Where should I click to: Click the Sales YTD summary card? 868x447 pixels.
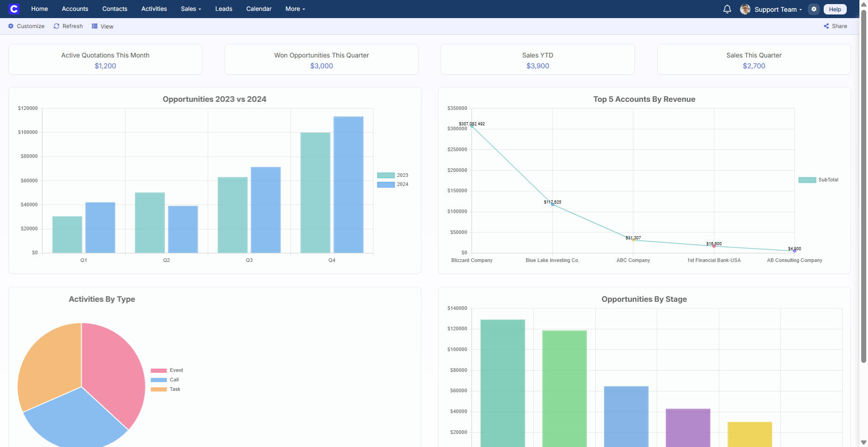[x=538, y=59]
